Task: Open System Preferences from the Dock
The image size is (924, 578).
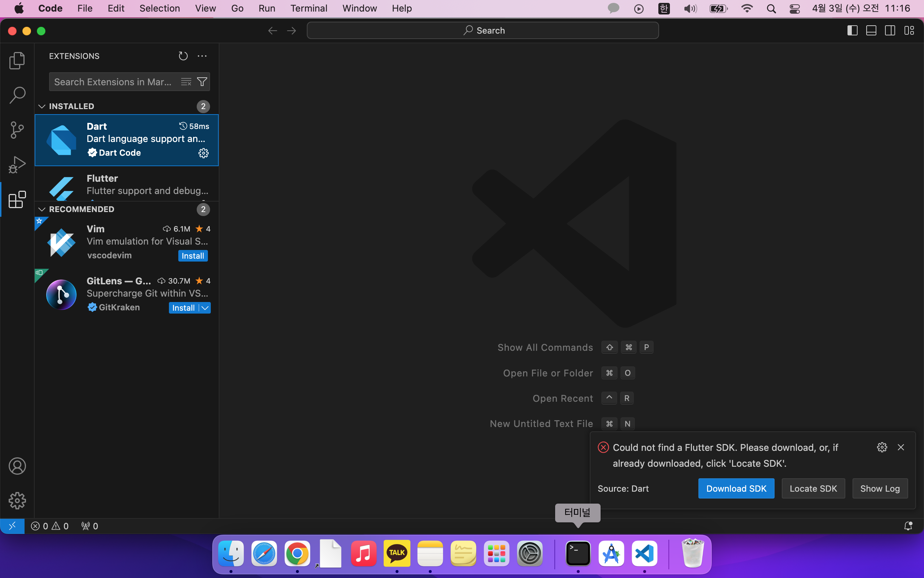Action: tap(529, 553)
